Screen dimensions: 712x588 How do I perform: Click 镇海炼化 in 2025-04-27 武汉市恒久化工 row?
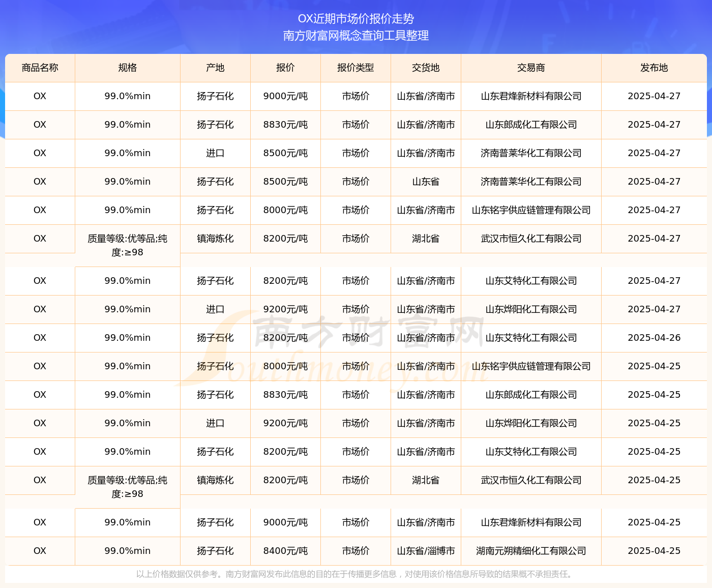tap(215, 239)
